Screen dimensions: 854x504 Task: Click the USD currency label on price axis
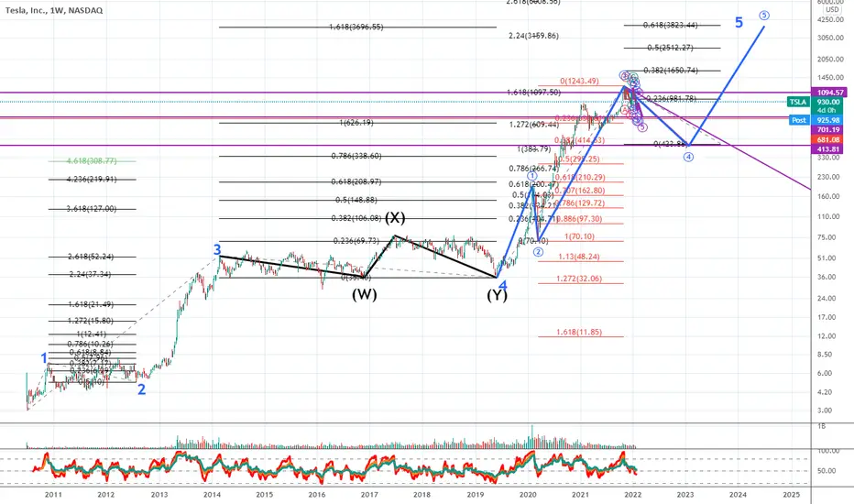[832, 10]
